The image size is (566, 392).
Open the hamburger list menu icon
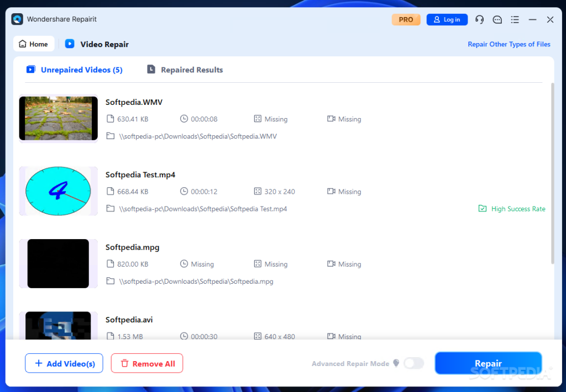tap(515, 19)
